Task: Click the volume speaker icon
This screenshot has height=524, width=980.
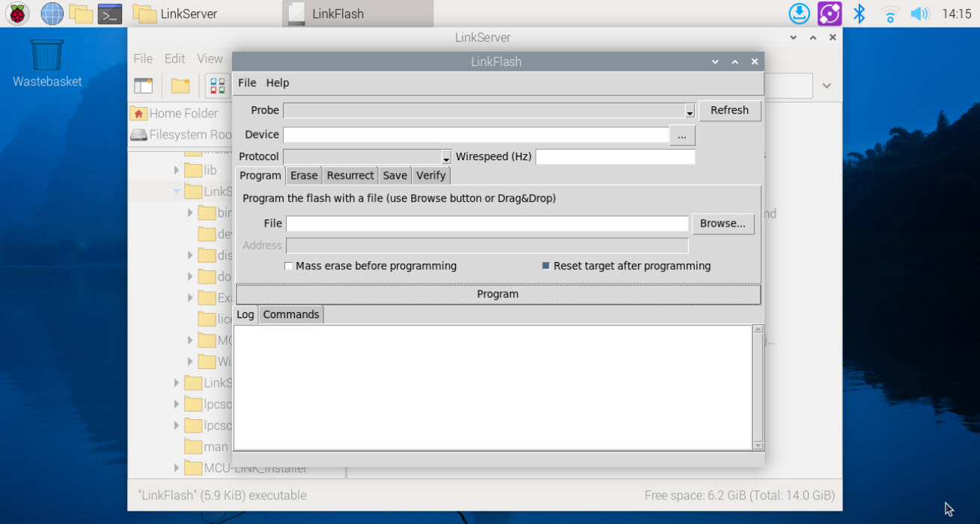Action: [x=918, y=13]
